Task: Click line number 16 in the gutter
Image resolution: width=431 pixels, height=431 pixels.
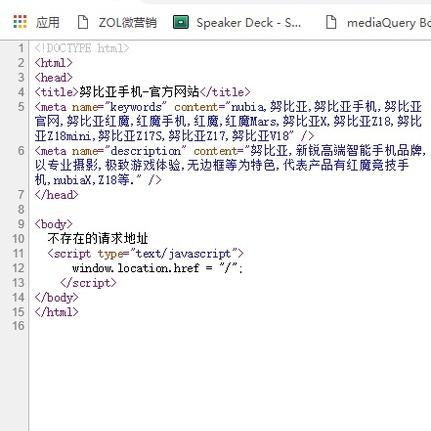Action: [x=19, y=326]
